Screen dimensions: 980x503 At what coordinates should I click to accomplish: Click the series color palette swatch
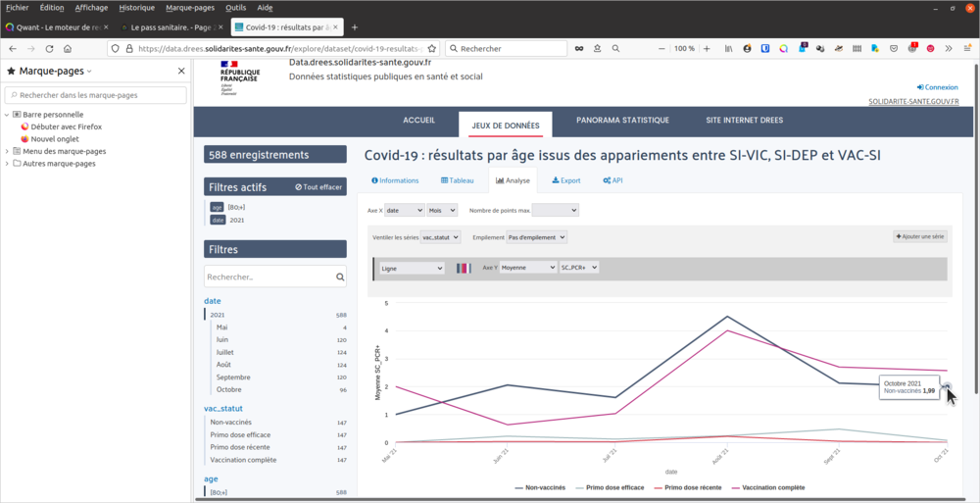click(x=464, y=268)
